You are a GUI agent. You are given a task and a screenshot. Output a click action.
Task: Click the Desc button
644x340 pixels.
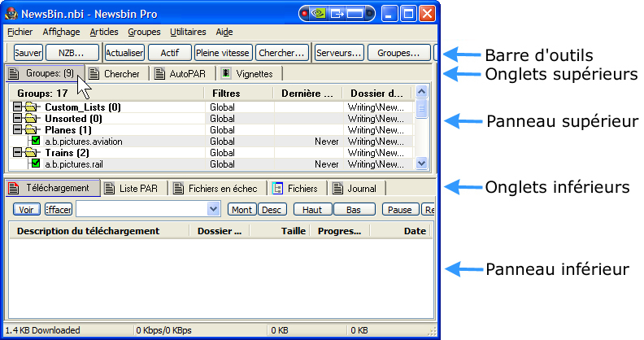coord(272,209)
